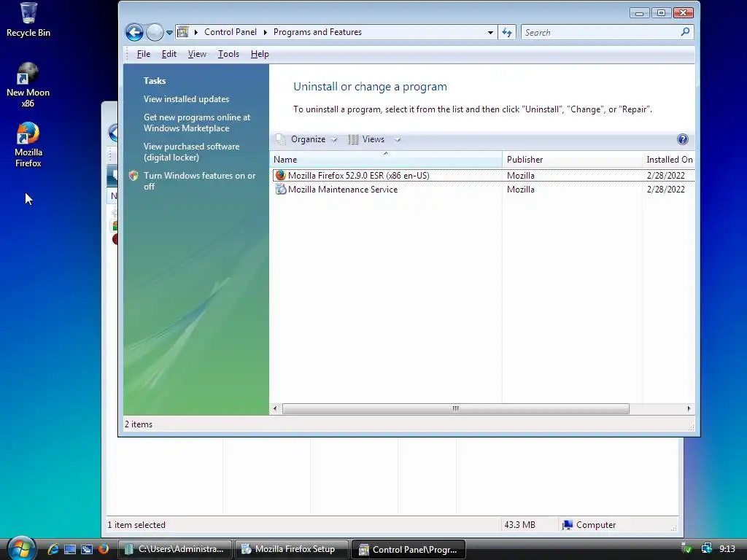Switch to Control Panel\Progr... taskbar button
Screen dimensions: 747x560
pos(408,549)
